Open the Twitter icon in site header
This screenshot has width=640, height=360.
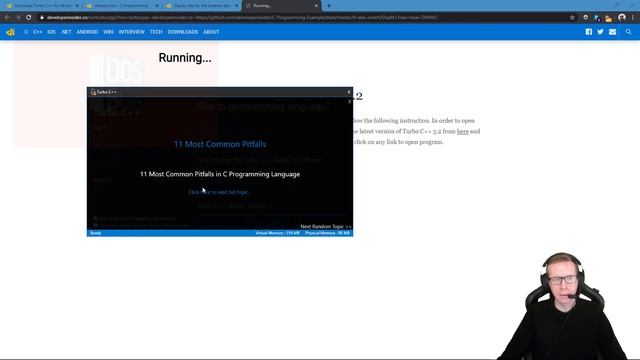tap(600, 32)
